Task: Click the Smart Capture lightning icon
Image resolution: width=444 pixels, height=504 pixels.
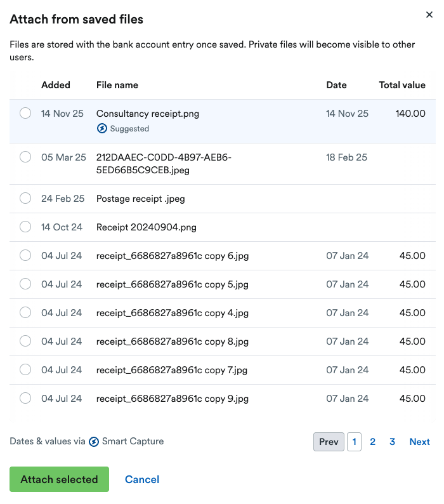Action: tap(94, 442)
